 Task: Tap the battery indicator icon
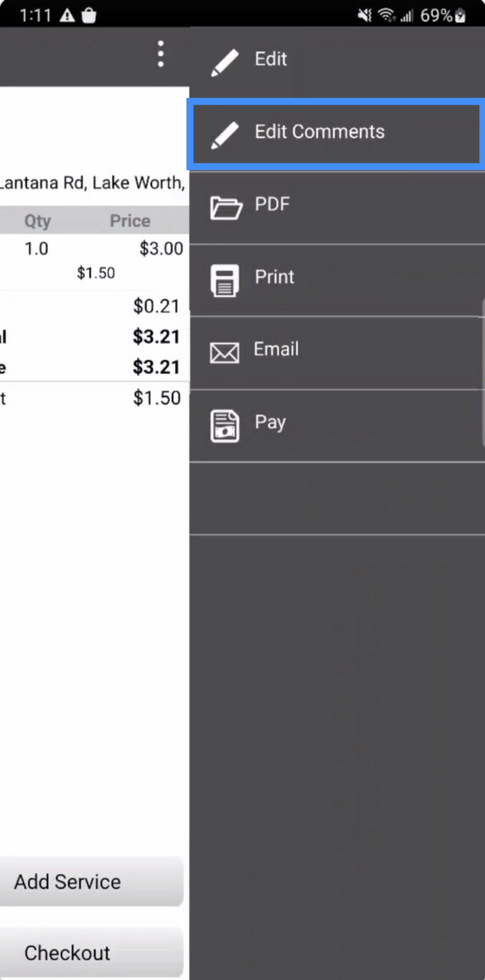point(460,16)
